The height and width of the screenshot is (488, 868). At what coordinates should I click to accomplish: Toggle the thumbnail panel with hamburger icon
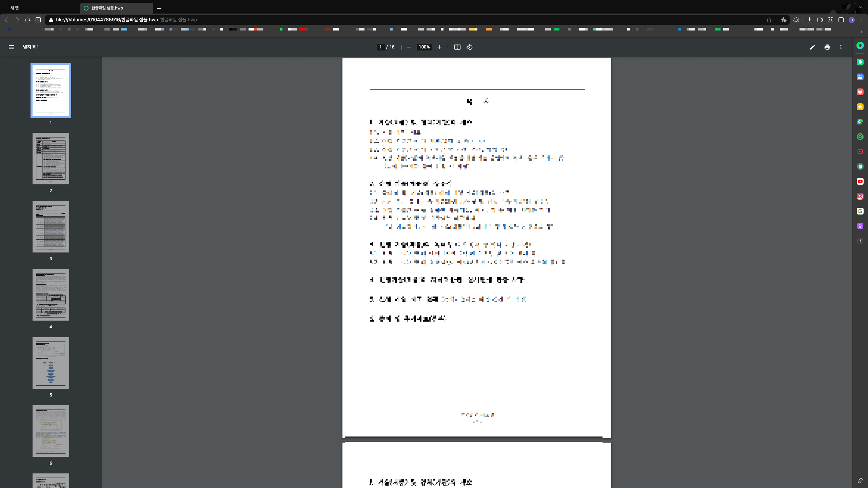point(12,47)
